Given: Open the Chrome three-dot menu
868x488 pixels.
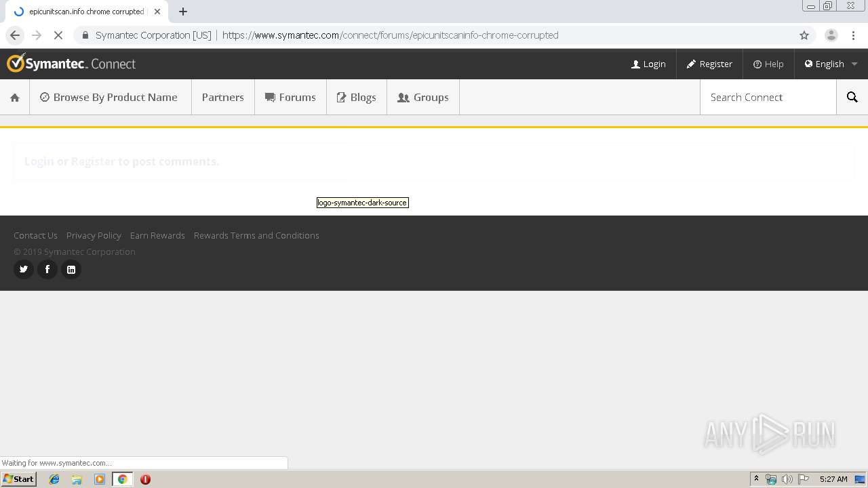Looking at the screenshot, I should 853,35.
